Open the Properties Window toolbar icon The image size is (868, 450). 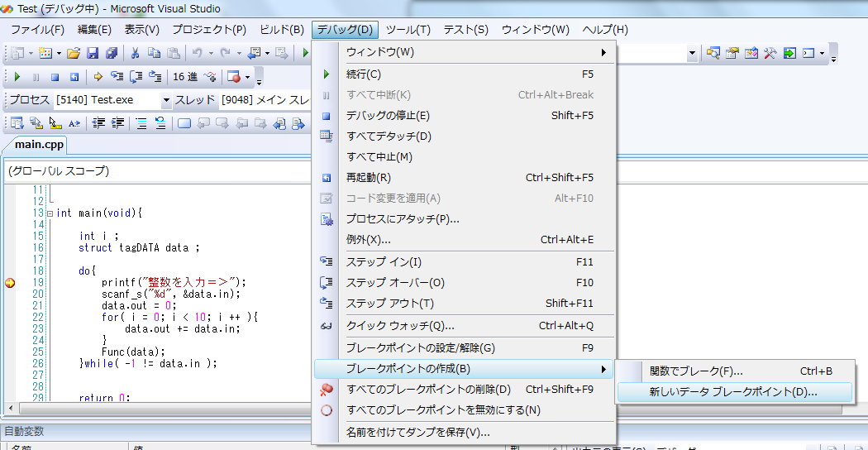click(x=732, y=53)
